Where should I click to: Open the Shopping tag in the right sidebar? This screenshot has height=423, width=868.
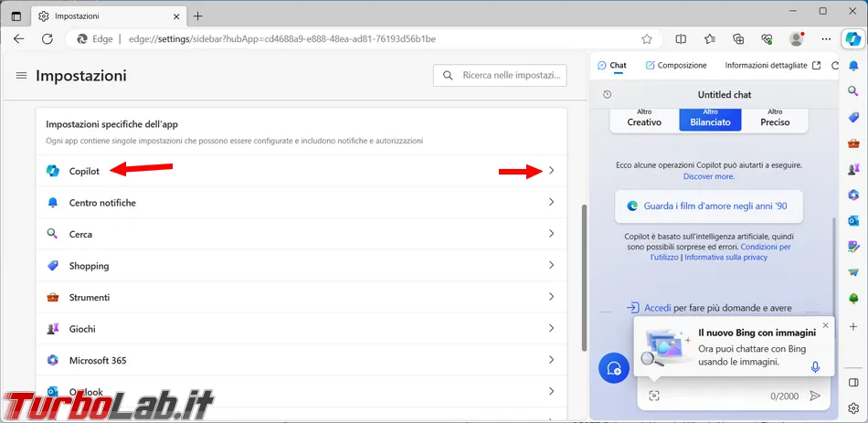pos(853,117)
